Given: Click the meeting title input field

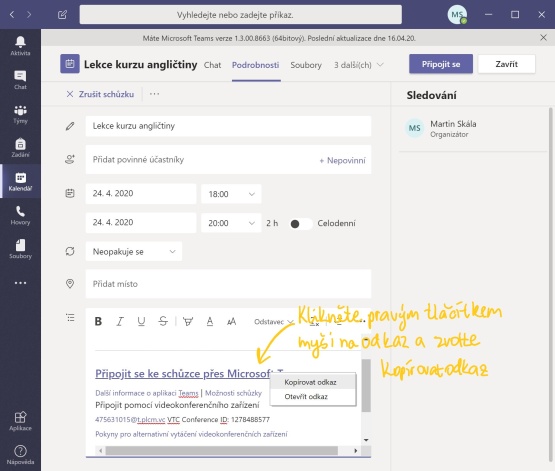Looking at the screenshot, I should click(x=228, y=126).
